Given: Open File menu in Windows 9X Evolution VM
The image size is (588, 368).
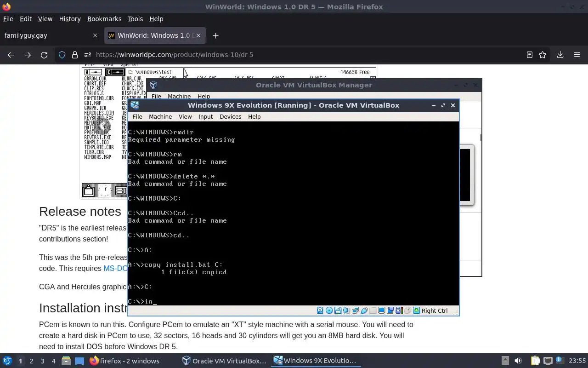Looking at the screenshot, I should [x=137, y=117].
